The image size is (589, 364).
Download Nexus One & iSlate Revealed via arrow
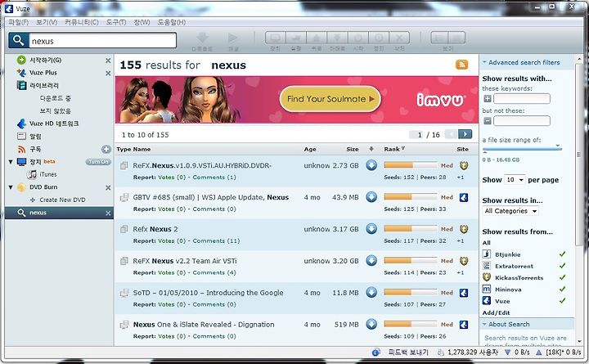[x=371, y=324]
